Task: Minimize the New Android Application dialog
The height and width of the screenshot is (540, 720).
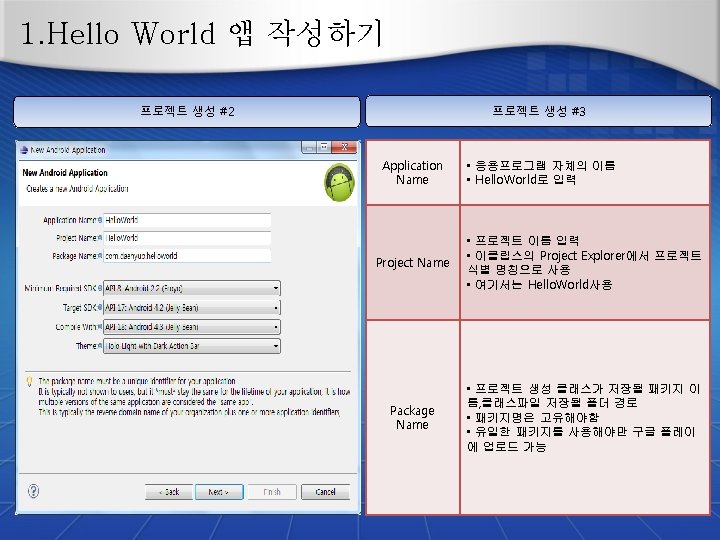Action: [x=309, y=147]
